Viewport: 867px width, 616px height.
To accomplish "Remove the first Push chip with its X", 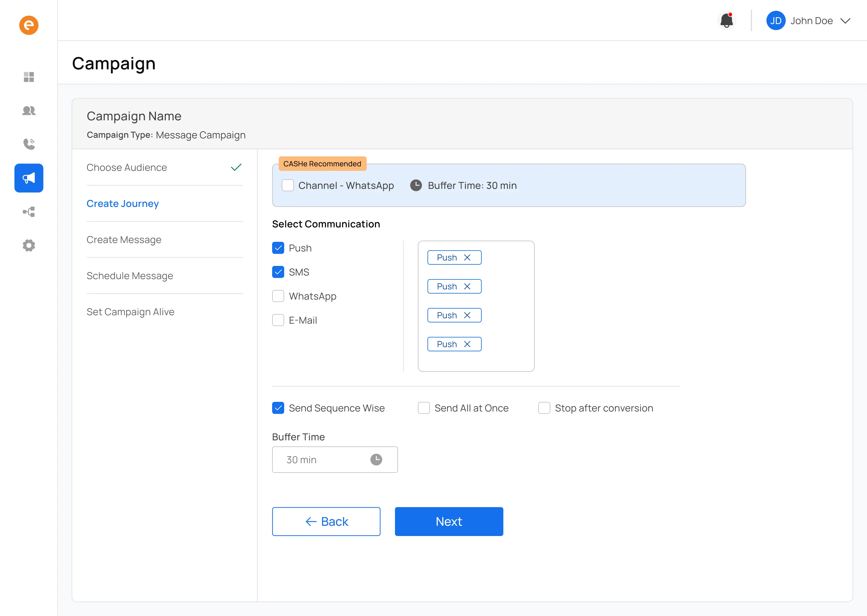I will click(467, 257).
